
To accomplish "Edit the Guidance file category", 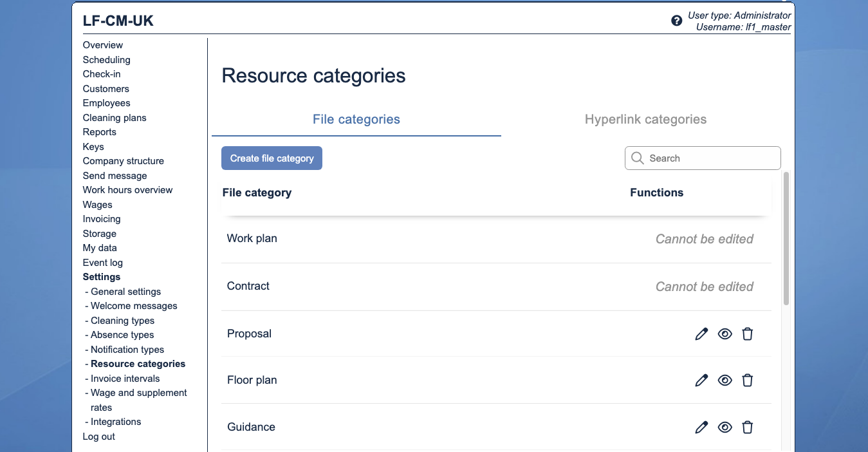I will click(x=701, y=427).
